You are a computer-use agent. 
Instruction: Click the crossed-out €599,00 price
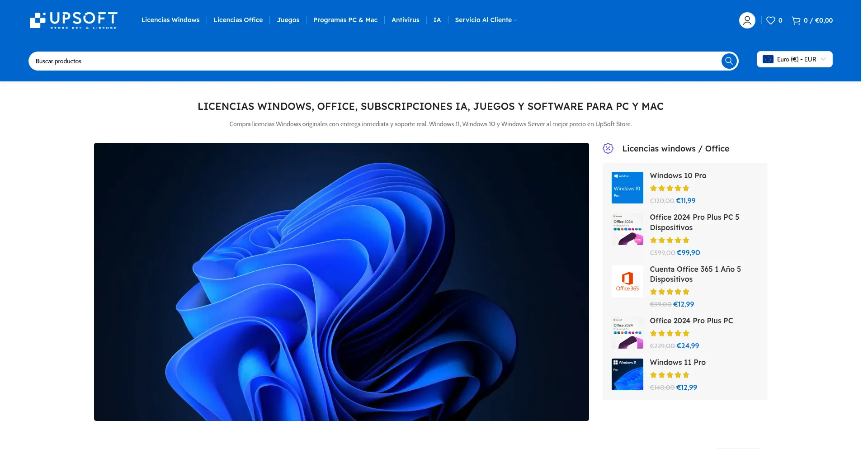point(662,253)
